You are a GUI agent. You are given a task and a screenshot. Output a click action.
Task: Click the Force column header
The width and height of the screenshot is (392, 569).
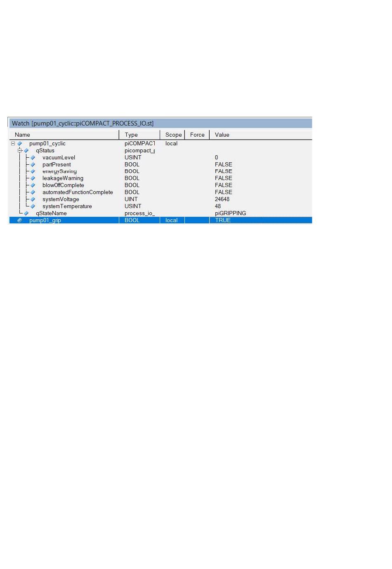197,135
